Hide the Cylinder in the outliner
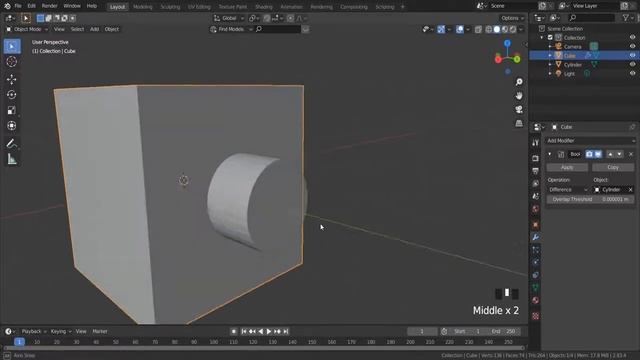The width and height of the screenshot is (640, 360). point(632,64)
